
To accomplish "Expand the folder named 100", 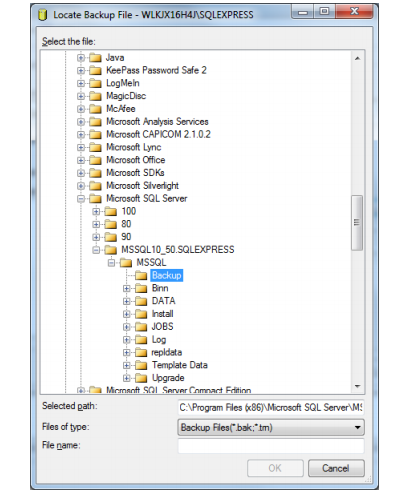I will click(96, 212).
